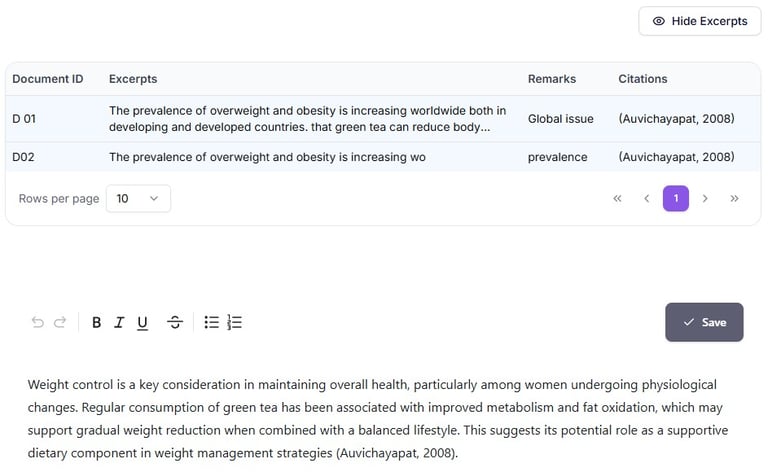
Task: Select page 1 in pagination
Action: [x=676, y=198]
